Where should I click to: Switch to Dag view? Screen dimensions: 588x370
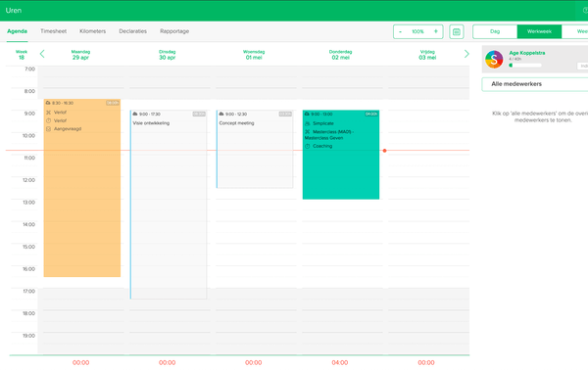pyautogui.click(x=495, y=31)
